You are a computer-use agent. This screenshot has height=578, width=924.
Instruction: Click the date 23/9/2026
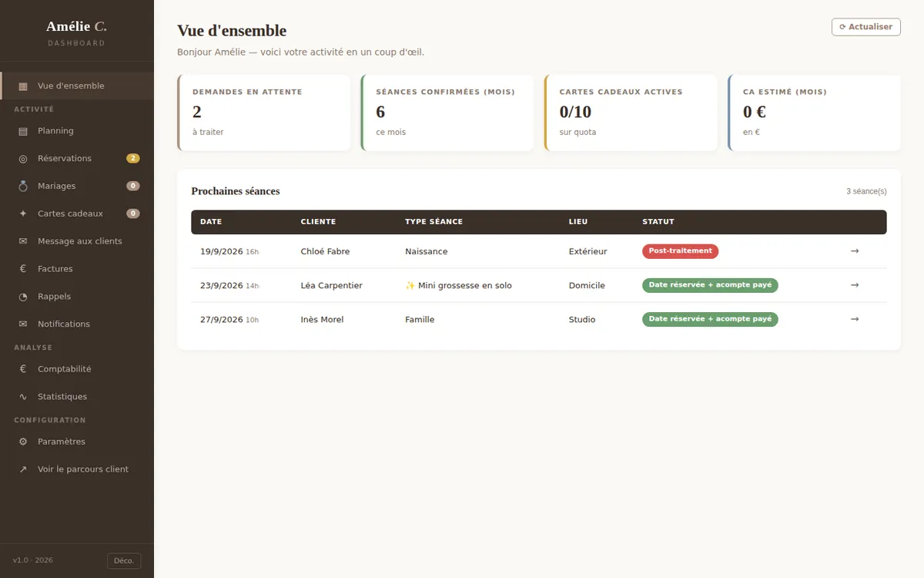[222, 286]
